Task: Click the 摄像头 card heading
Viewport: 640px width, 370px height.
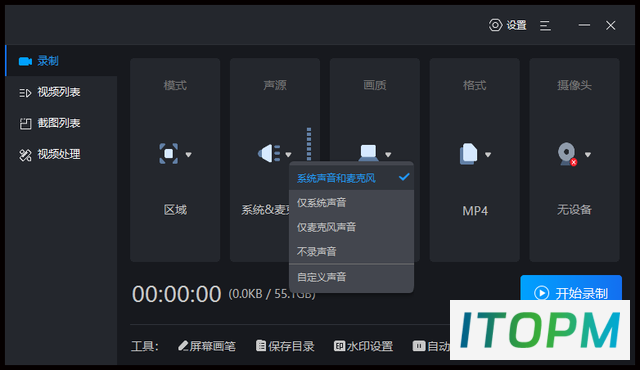Action: pos(574,85)
